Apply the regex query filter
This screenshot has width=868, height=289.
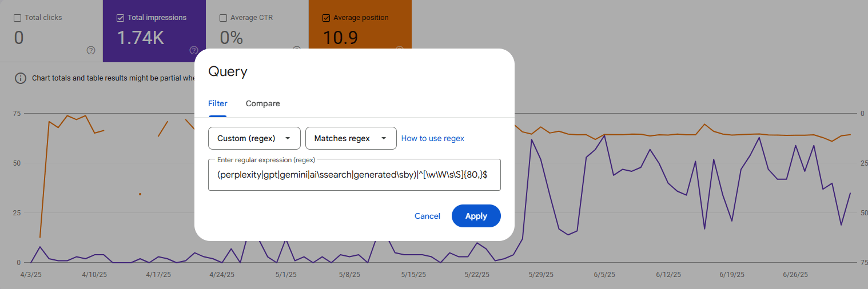(476, 216)
